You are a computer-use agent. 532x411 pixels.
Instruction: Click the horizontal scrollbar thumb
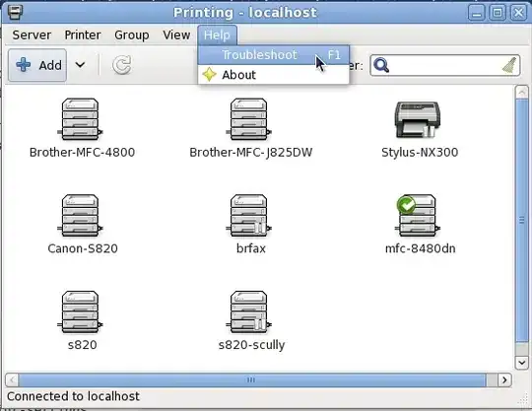pyautogui.click(x=252, y=379)
